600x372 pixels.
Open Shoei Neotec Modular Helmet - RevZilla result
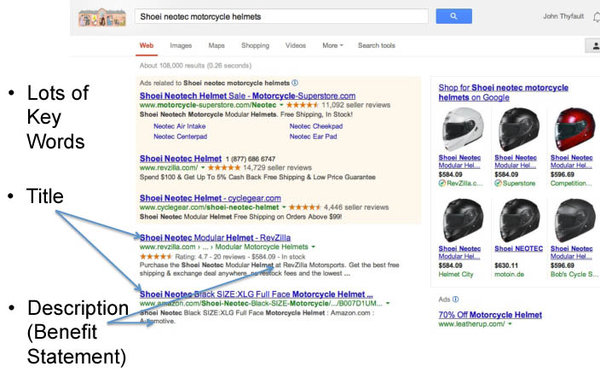[215, 238]
